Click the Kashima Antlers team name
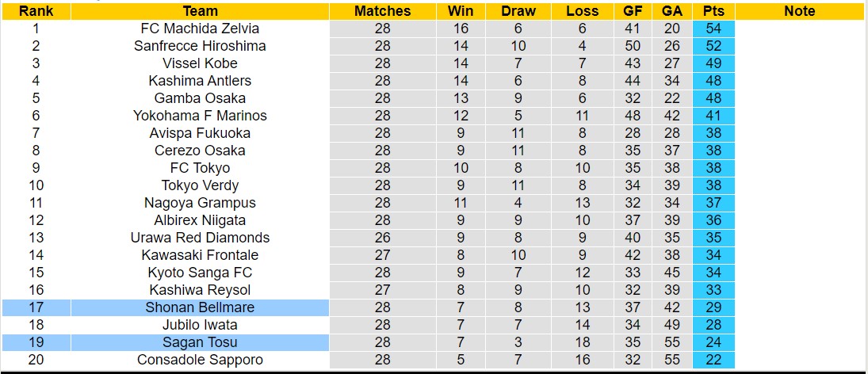868x374 pixels. point(200,81)
